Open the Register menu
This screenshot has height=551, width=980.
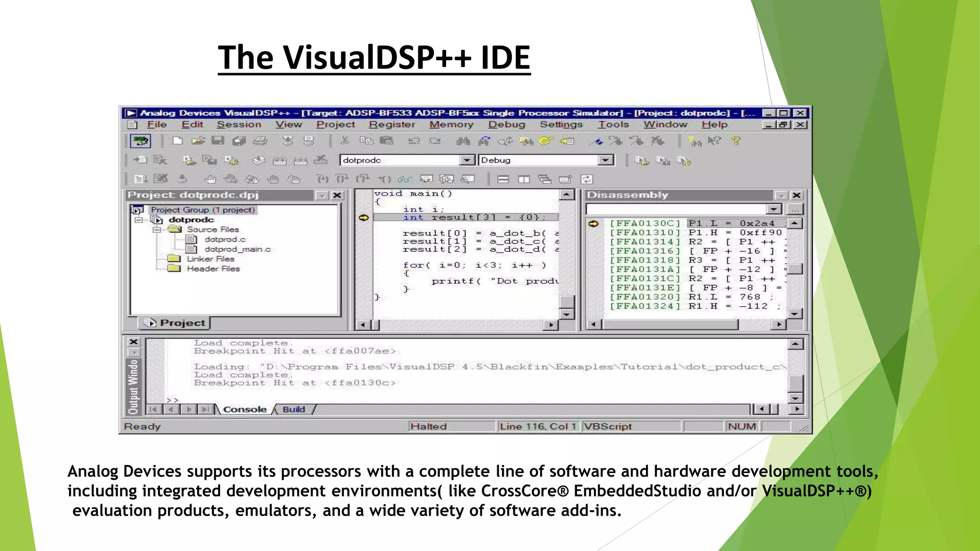tap(392, 124)
